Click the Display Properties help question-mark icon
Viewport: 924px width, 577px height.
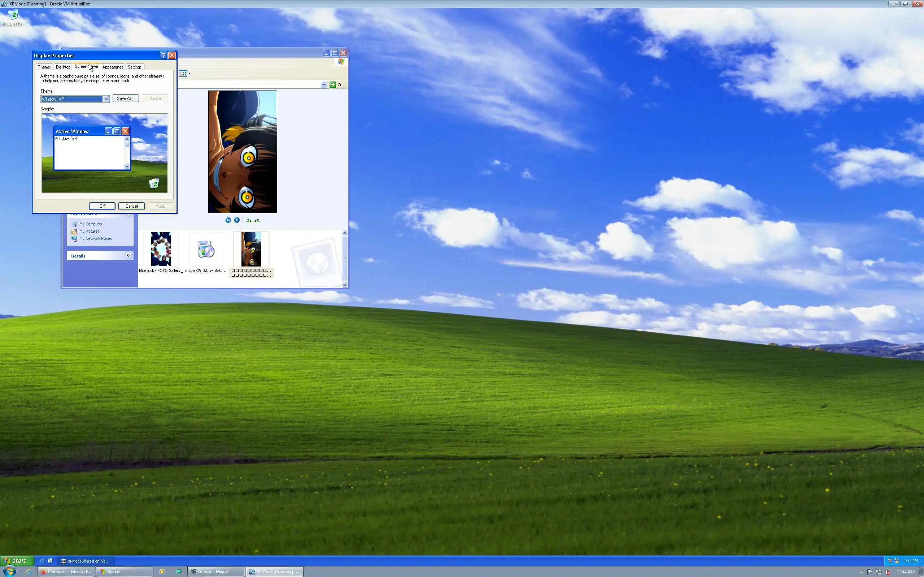(x=164, y=55)
